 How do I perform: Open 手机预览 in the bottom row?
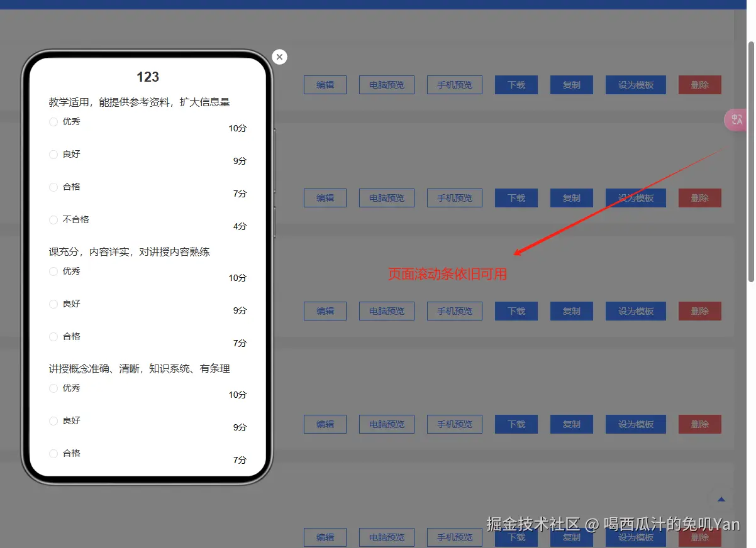[x=454, y=537]
